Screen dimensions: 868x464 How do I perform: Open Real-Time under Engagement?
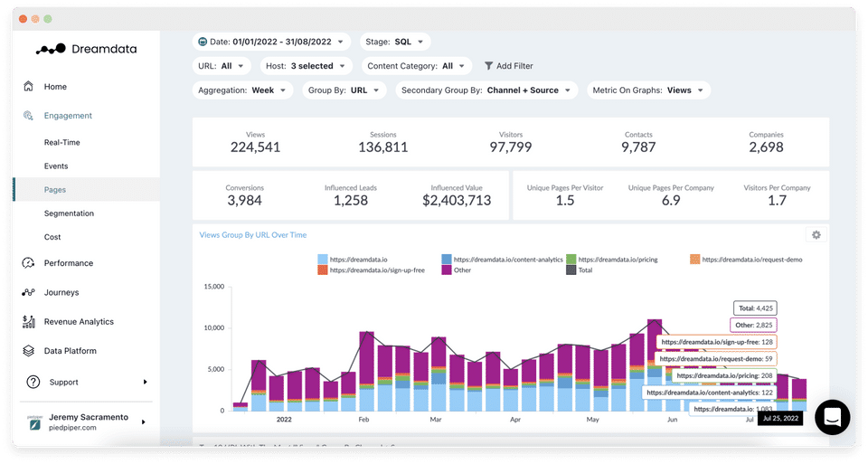62,142
